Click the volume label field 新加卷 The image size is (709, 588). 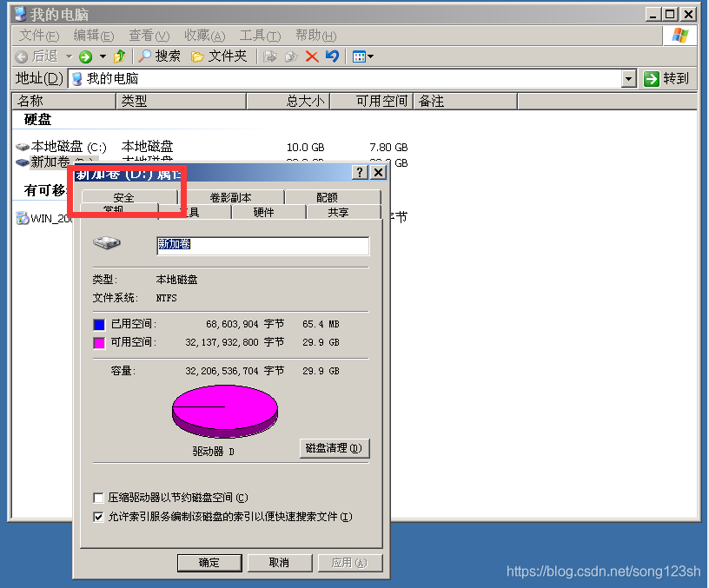(x=263, y=246)
